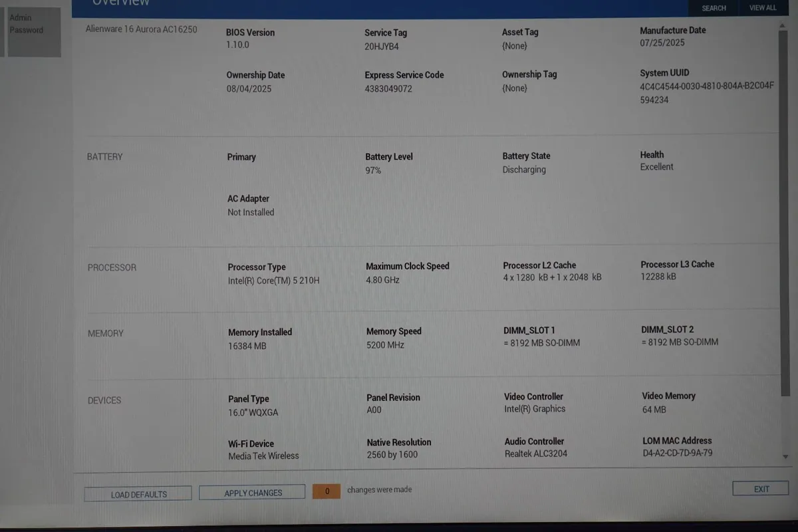Screen dimensions: 798x532
Task: Select Panel Type value 16.0" WQXGA
Action: click(x=253, y=412)
